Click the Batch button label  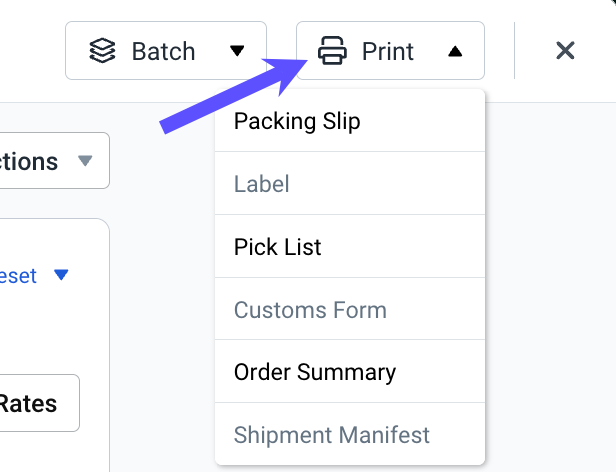[x=164, y=51]
